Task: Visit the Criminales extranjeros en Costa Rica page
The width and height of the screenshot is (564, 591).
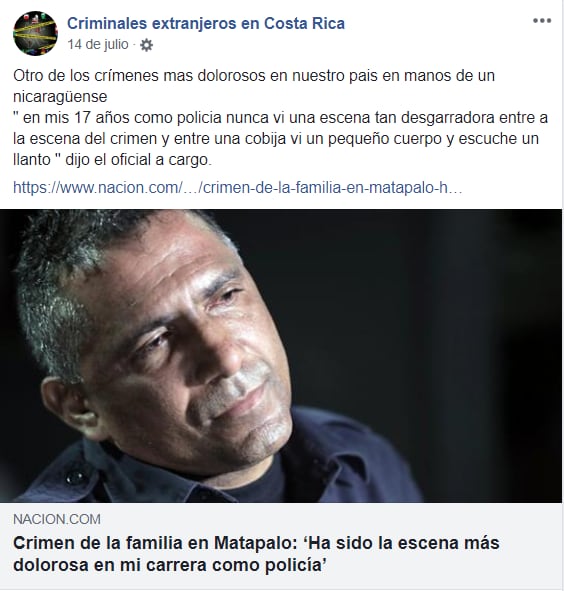Action: [x=206, y=23]
